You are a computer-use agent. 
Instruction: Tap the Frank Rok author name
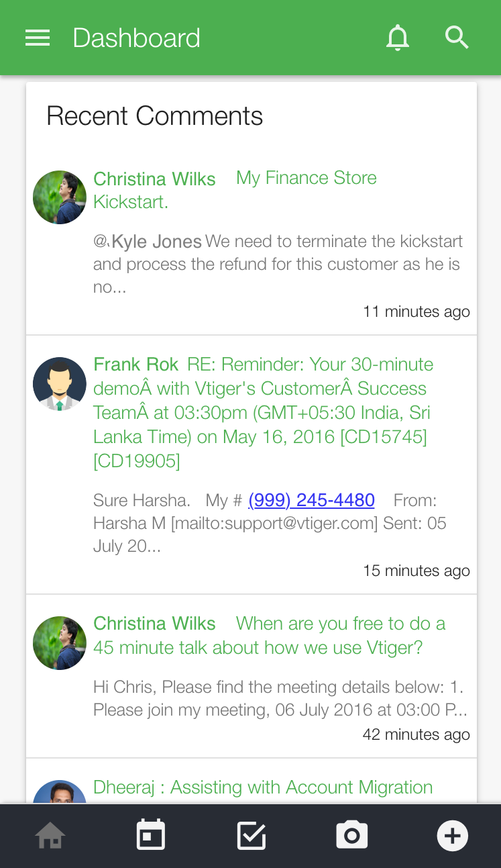[135, 365]
